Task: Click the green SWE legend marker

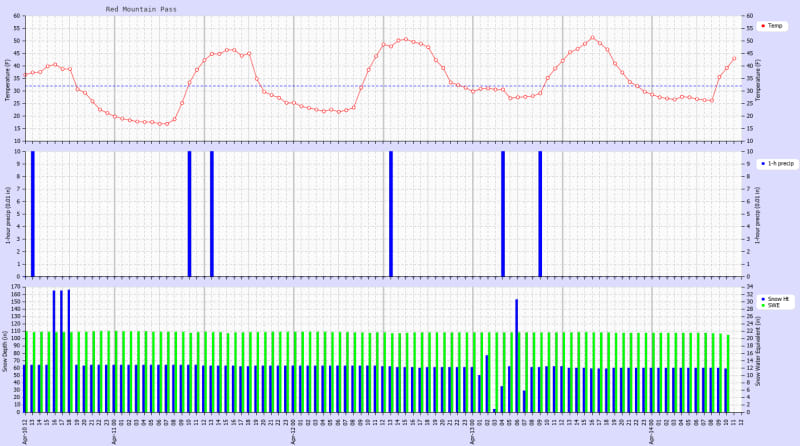Action: (x=763, y=305)
